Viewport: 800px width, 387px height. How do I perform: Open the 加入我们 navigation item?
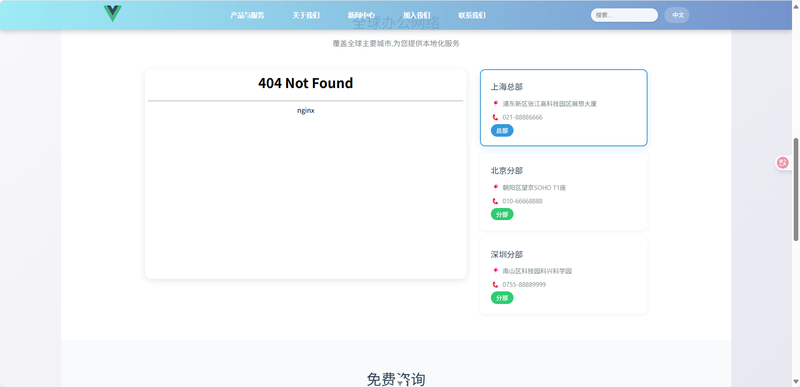(x=416, y=15)
